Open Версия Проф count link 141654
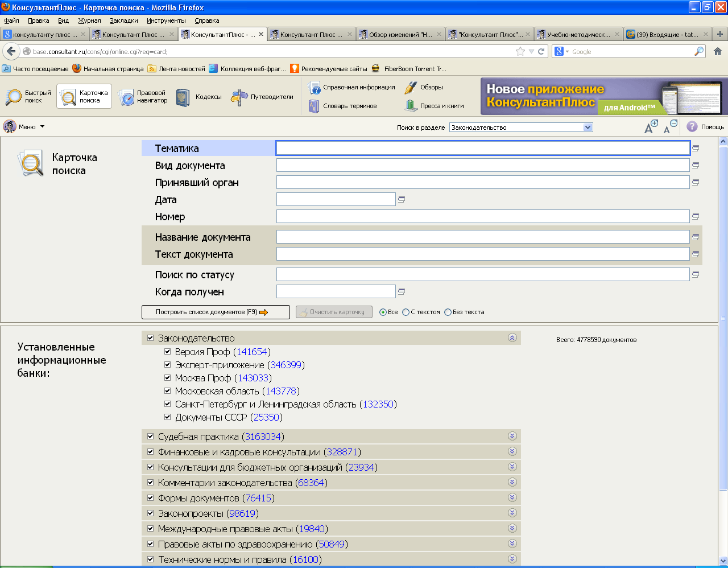Viewport: 728px width, 568px height. [252, 352]
